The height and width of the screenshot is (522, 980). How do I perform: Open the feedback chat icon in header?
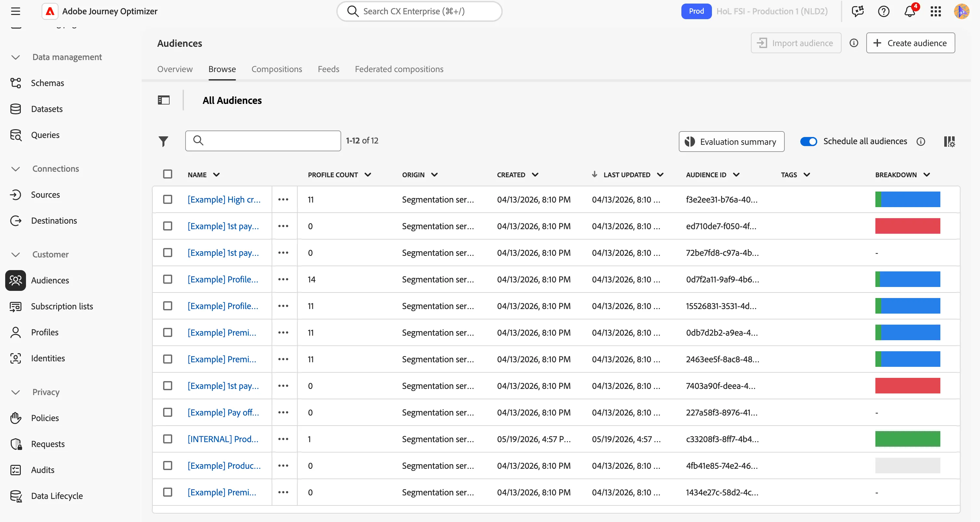(857, 11)
